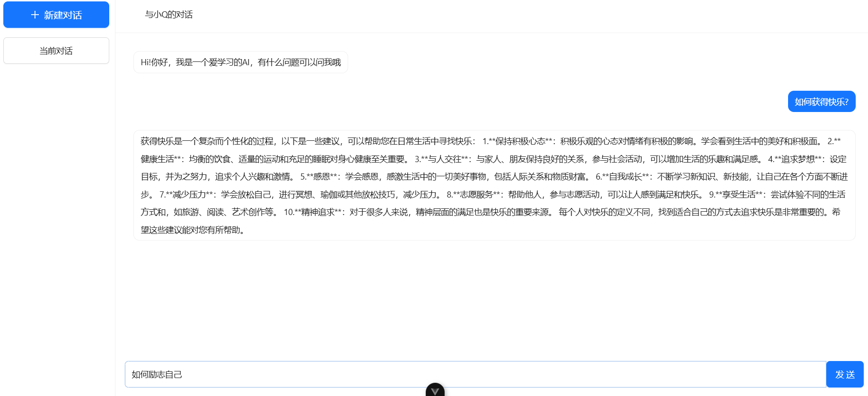Start a new chat with 新建对话 button
Screen dimensions: 868x396
pyautogui.click(x=56, y=15)
